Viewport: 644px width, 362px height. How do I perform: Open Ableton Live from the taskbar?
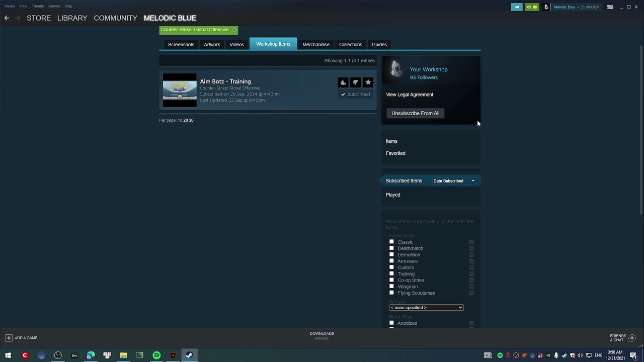(x=74, y=355)
